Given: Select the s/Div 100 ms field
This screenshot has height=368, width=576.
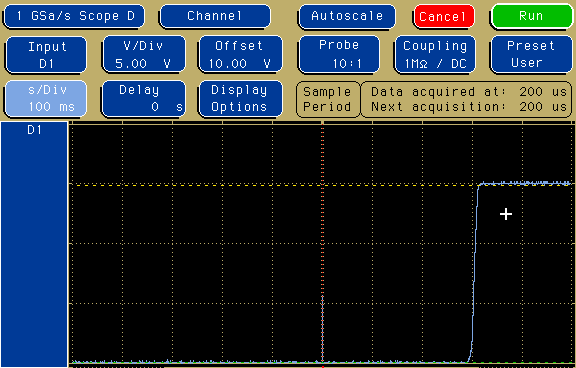Looking at the screenshot, I should (x=46, y=99).
